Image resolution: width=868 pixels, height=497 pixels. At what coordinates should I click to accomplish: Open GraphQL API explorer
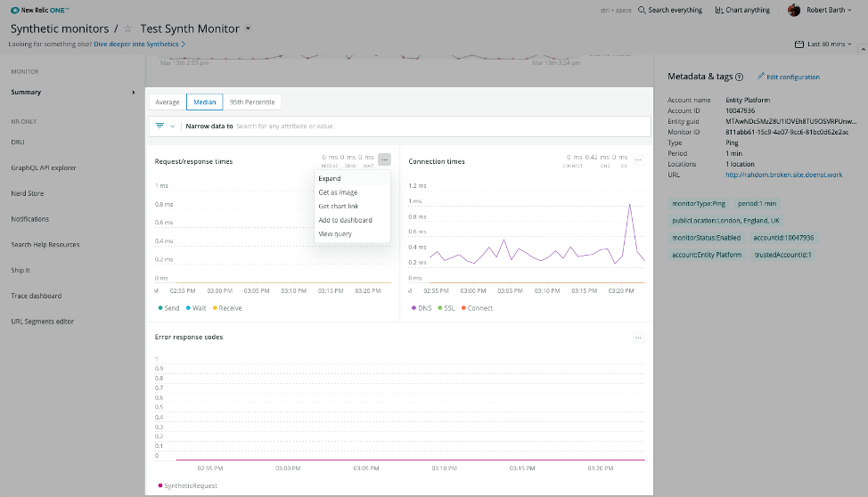click(44, 167)
